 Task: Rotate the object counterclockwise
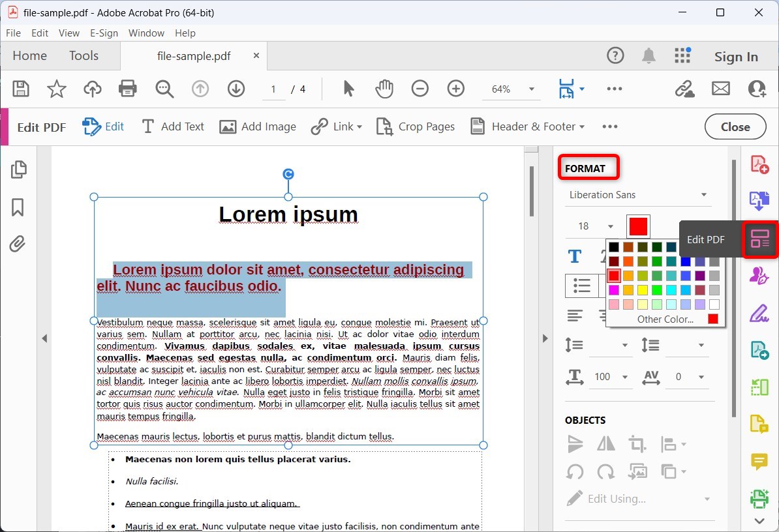pos(575,471)
